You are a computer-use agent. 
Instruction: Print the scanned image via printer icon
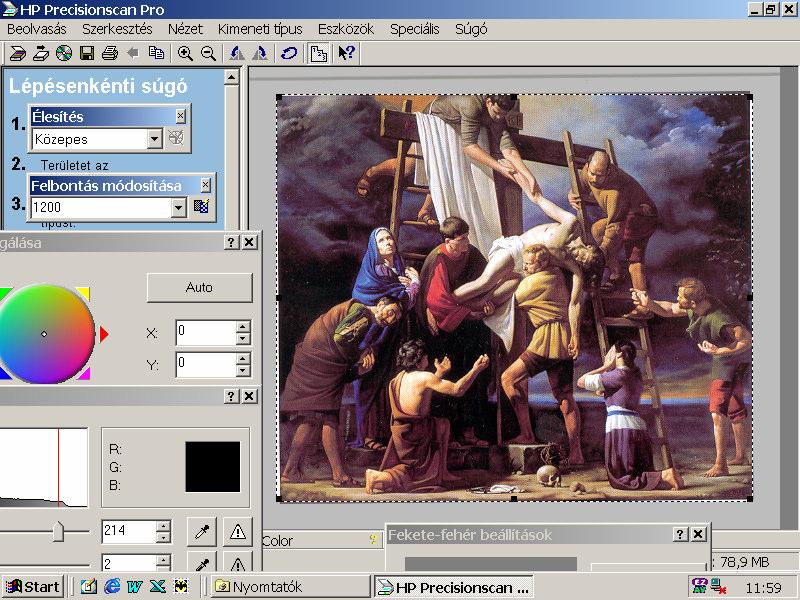pos(110,53)
